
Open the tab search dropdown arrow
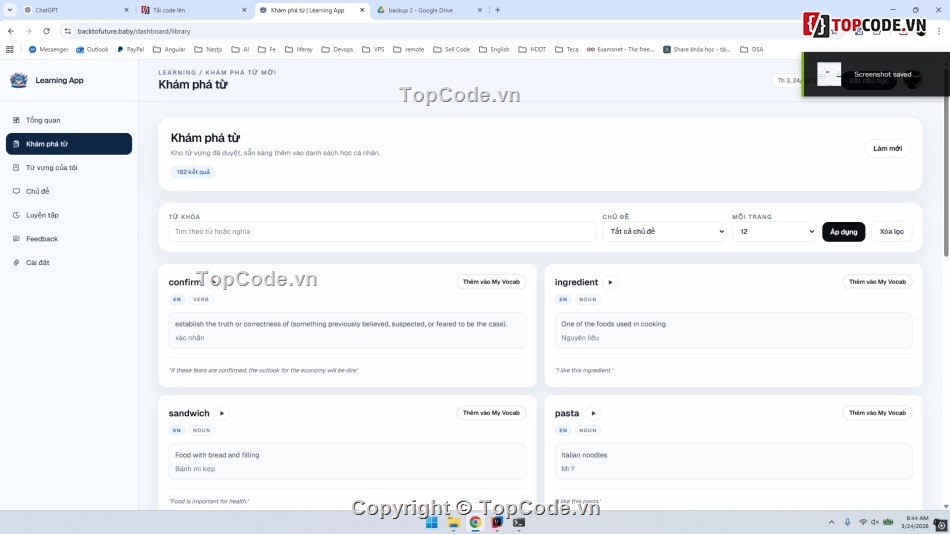point(10,10)
